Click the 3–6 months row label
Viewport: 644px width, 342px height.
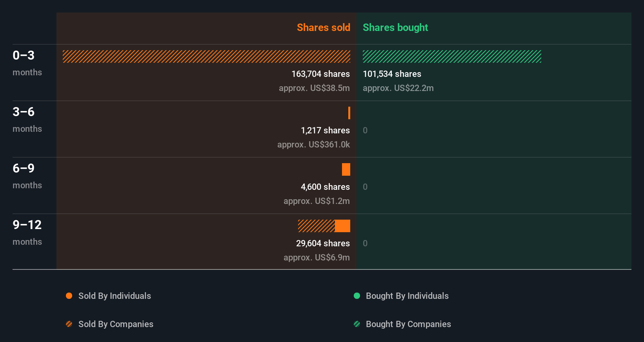27,119
